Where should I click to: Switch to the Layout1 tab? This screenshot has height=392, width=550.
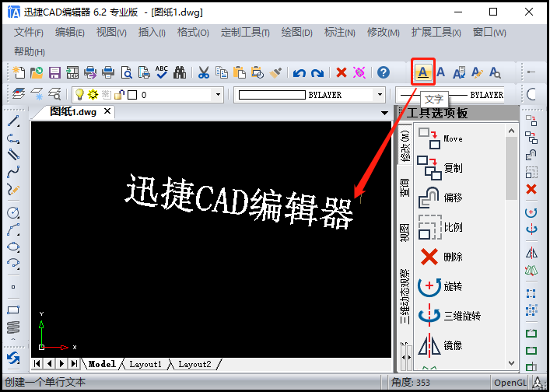[x=145, y=364]
